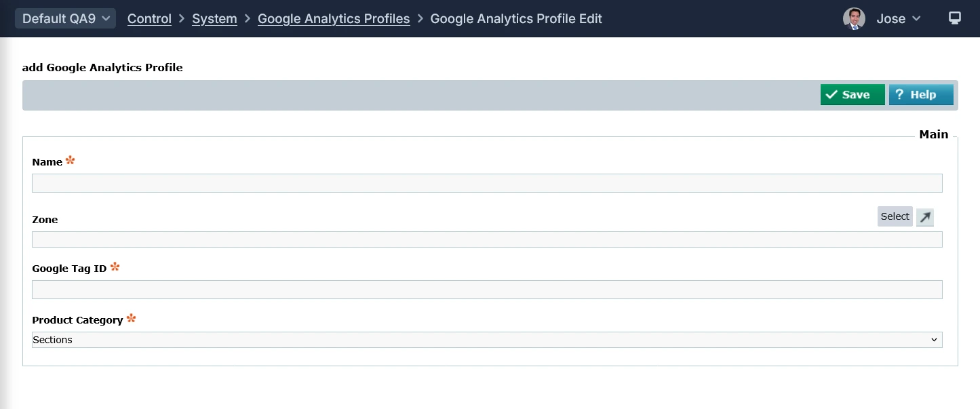
Task: Expand the Jose user menu
Action: (898, 19)
